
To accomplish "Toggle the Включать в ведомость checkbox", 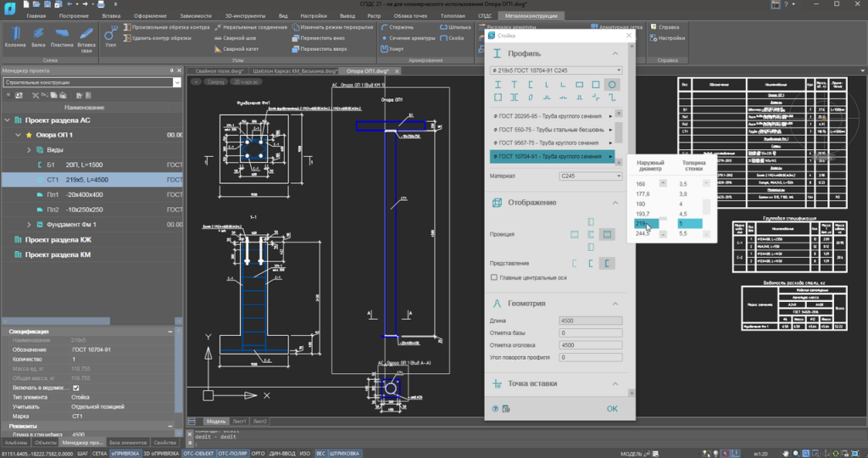I will tap(75, 388).
